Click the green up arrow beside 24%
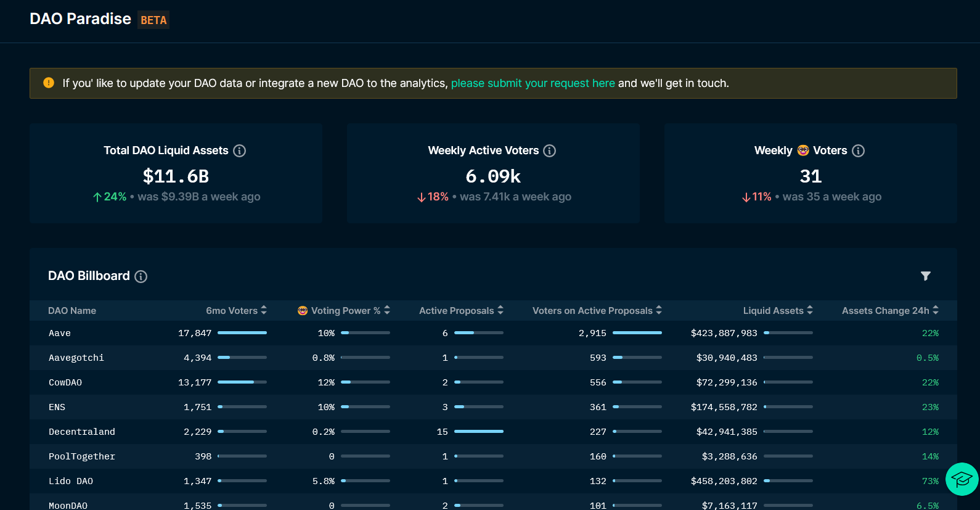Viewport: 980px width, 510px height. (97, 197)
